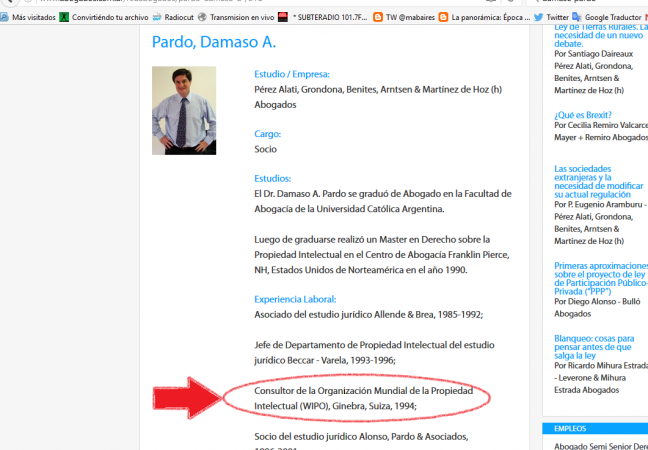Select the Experiencia Laboral label
The width and height of the screenshot is (648, 450).
point(295,300)
